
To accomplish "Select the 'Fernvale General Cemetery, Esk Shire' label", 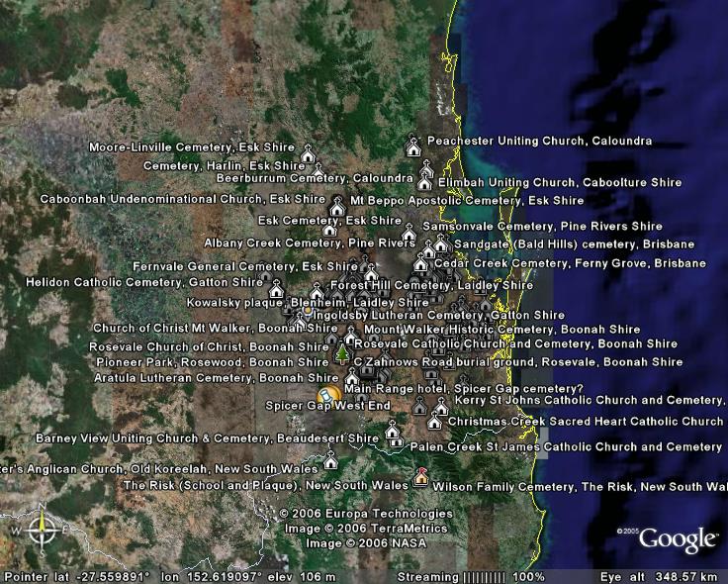I will [245, 266].
